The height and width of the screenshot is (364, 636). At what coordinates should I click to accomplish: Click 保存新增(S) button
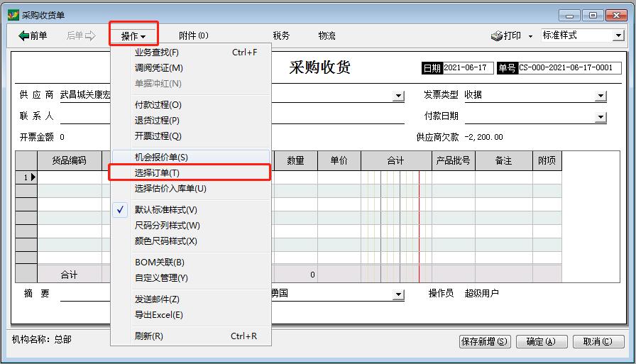click(485, 341)
